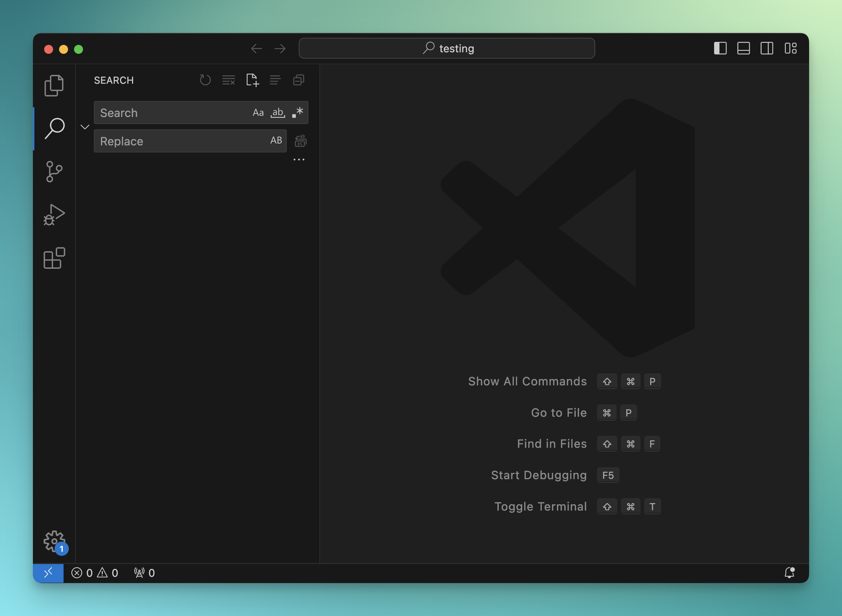Open the remote window status button
Image resolution: width=842 pixels, height=616 pixels.
coord(48,573)
